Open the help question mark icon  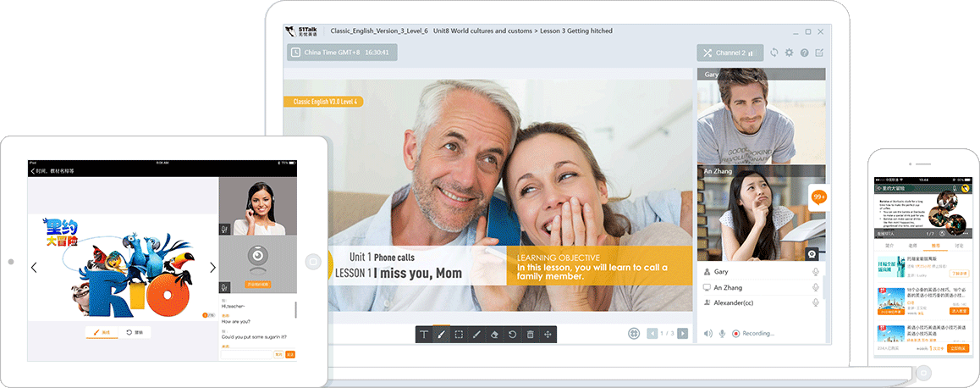[x=804, y=53]
